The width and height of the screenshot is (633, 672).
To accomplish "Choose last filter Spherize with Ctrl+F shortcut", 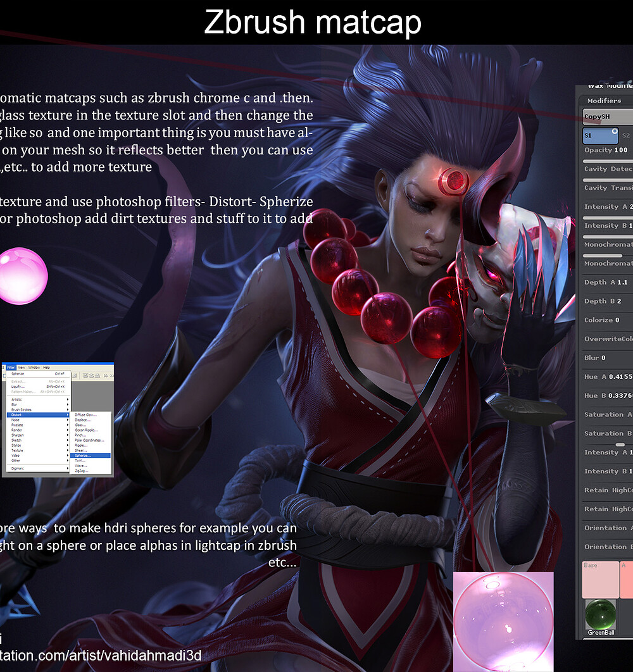I will tap(38, 374).
